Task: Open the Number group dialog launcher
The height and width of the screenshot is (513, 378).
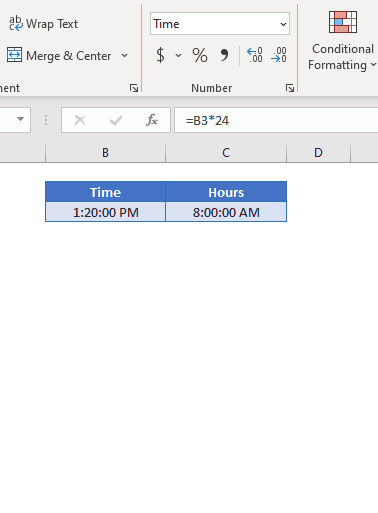Action: pyautogui.click(x=290, y=88)
